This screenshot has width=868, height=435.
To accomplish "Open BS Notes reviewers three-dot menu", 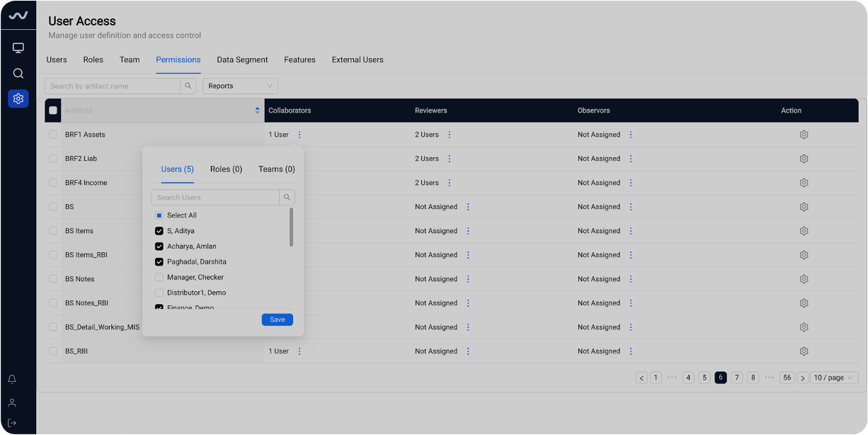I will (x=468, y=279).
